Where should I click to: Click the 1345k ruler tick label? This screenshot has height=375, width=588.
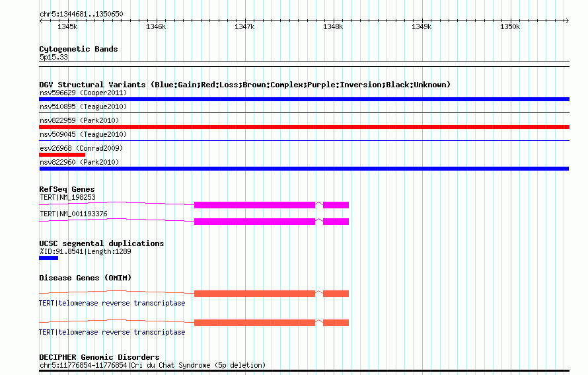67,26
